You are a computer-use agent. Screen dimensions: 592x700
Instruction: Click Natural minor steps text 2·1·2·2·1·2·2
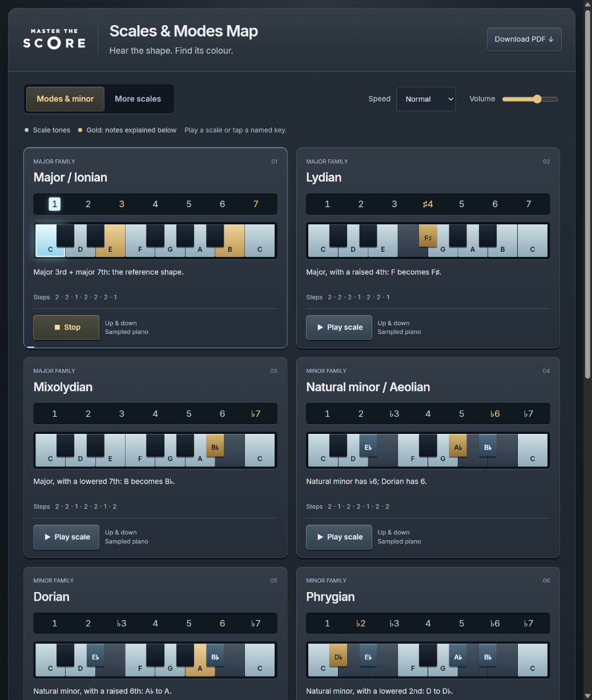[359, 506]
